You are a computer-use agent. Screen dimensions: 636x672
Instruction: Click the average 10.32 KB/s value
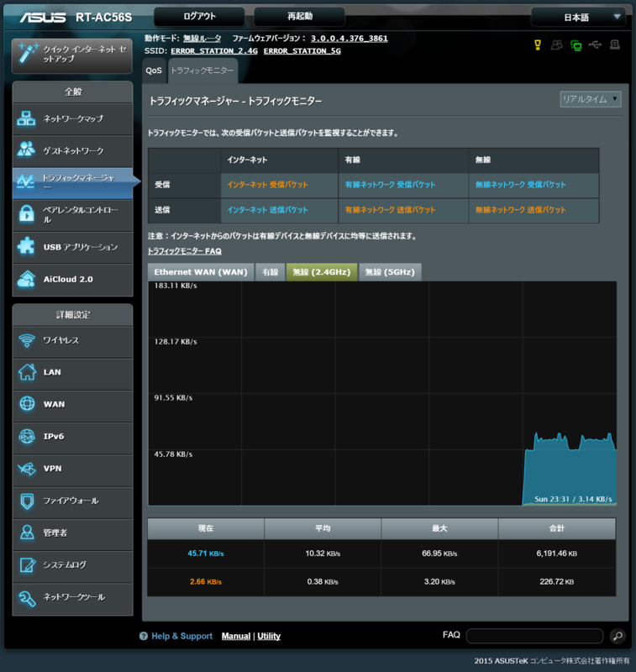click(323, 554)
